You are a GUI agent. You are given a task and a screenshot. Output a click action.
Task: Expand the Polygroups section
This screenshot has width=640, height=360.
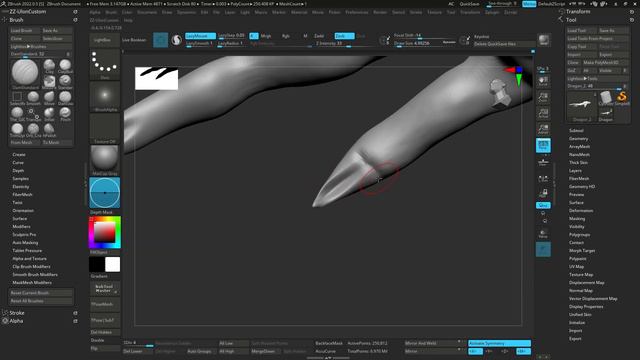click(579, 235)
